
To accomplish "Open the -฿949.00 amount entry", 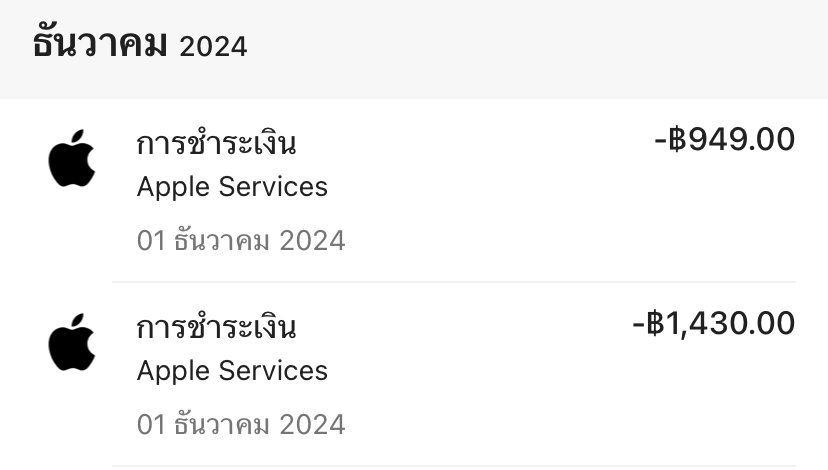I will (724, 139).
